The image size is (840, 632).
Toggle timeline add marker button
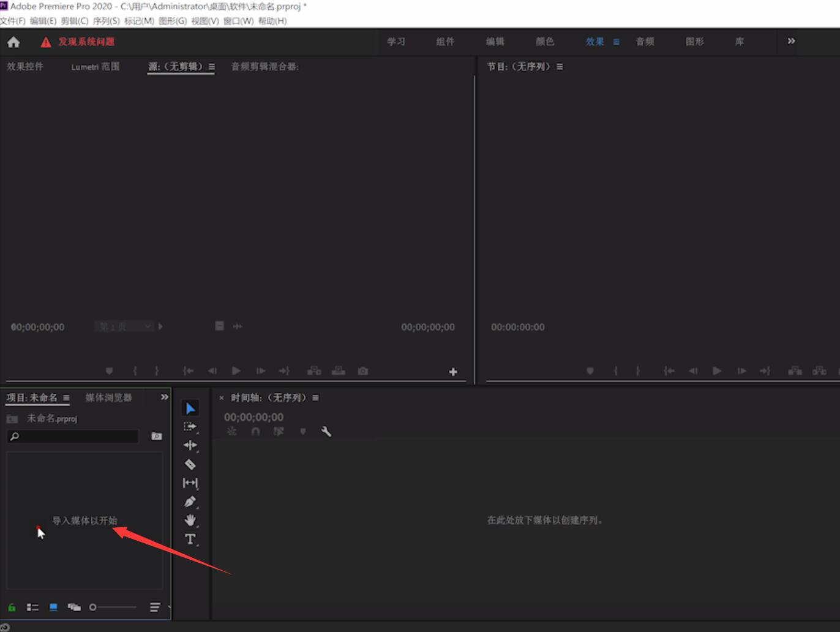coord(302,431)
